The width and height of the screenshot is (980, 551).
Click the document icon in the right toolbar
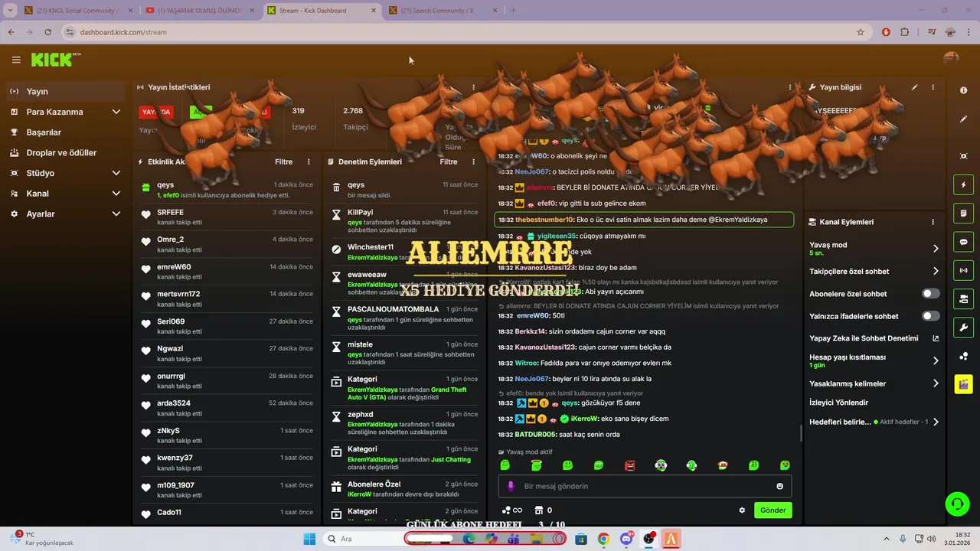click(x=963, y=213)
